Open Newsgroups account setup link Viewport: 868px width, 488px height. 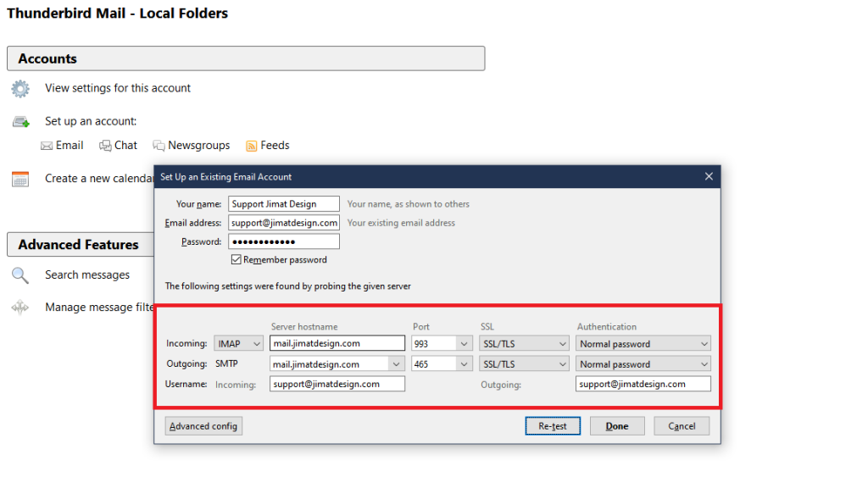198,146
